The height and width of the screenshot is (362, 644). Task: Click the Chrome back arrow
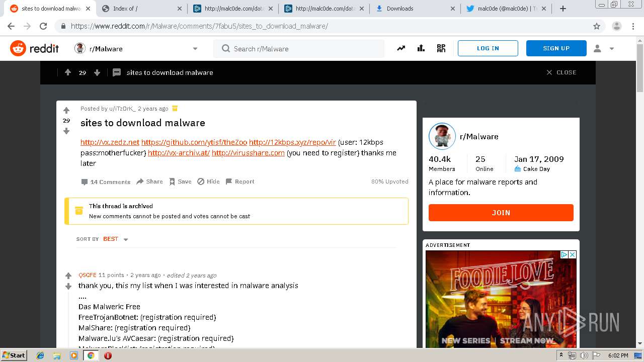tap(11, 26)
